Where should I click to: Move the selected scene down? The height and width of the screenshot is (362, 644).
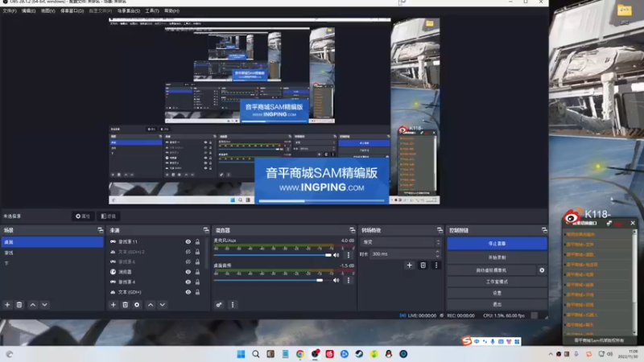44,305
